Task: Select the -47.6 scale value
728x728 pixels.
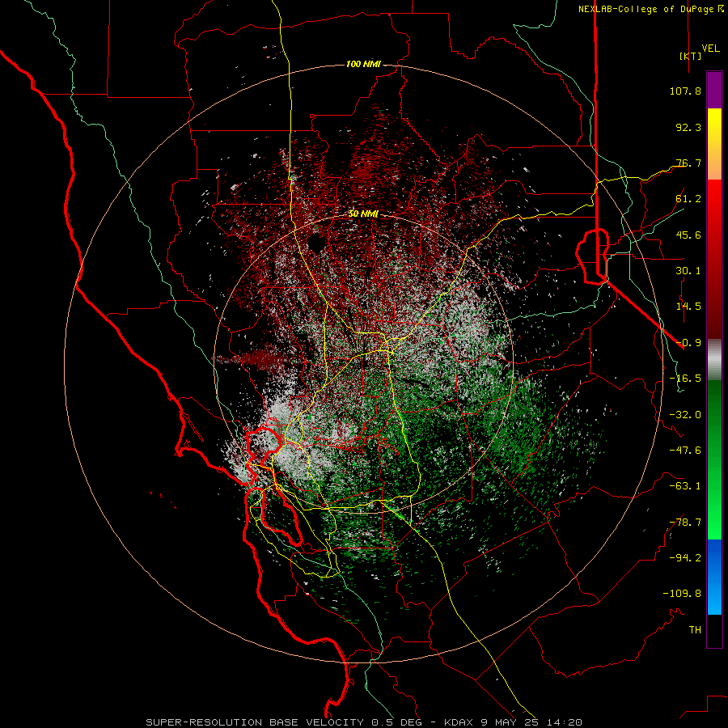Action: coord(685,451)
